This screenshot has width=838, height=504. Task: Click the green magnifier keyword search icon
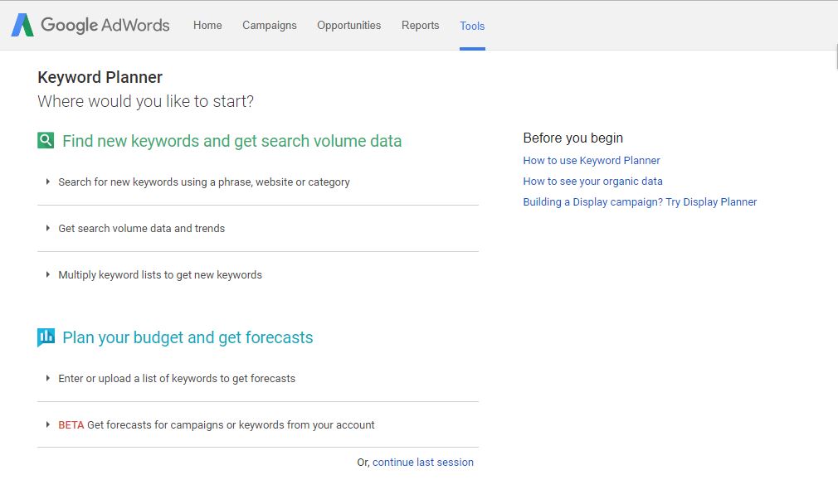[46, 140]
